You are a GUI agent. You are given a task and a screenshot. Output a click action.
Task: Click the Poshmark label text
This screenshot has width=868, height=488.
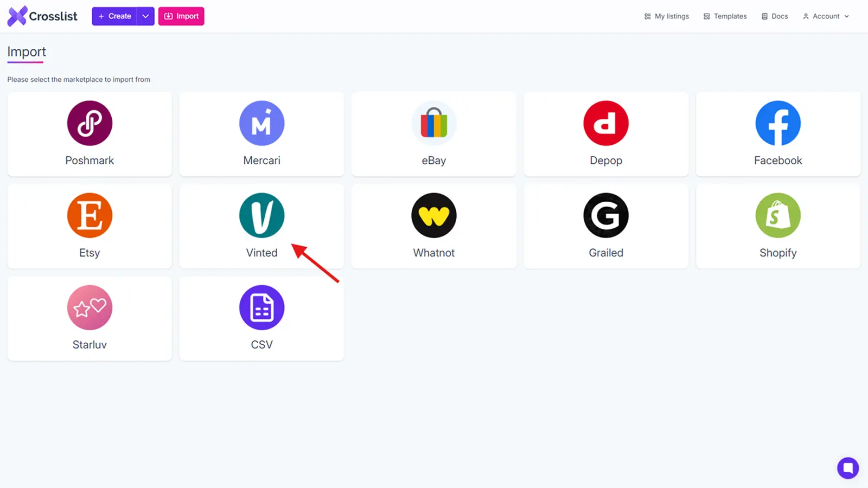90,160
